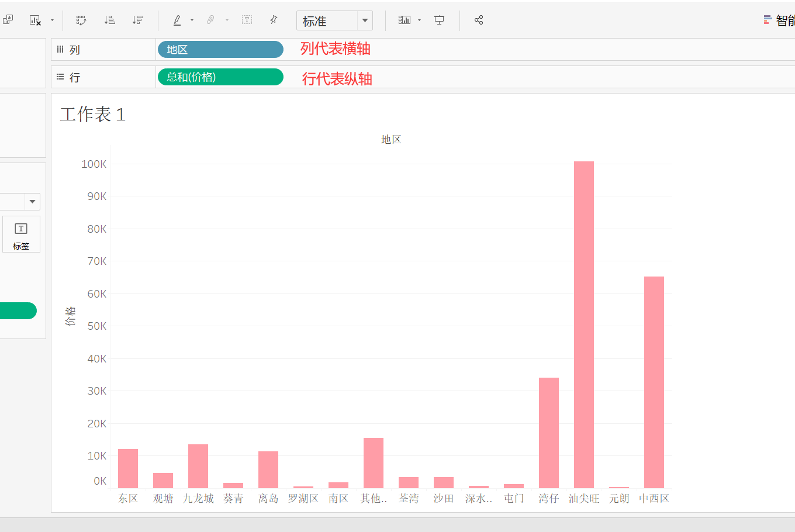Click the 东区 axis label
The width and height of the screenshot is (795, 532).
click(128, 498)
